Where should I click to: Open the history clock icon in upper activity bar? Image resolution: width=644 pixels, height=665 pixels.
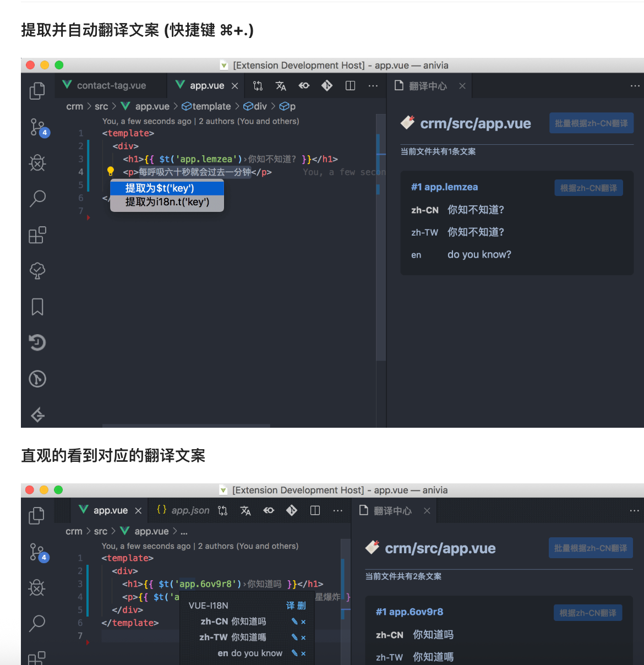(37, 342)
